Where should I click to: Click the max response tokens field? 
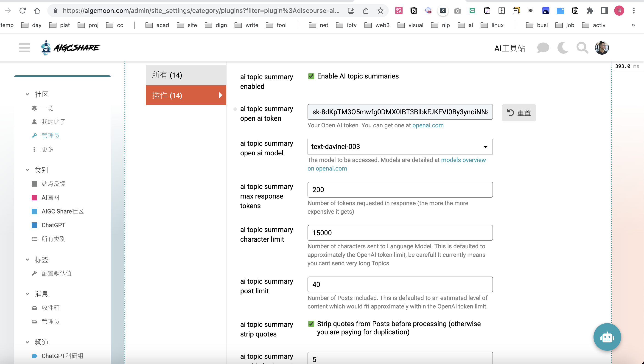pos(400,190)
